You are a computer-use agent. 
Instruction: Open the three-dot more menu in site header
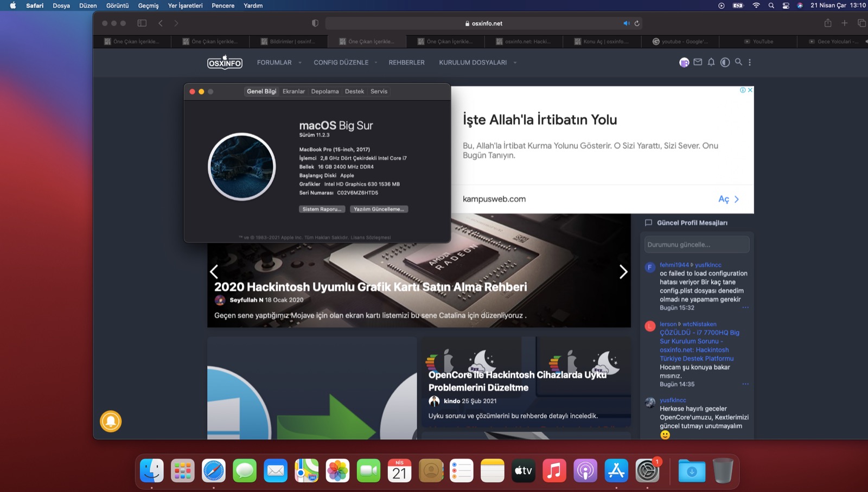pos(750,62)
